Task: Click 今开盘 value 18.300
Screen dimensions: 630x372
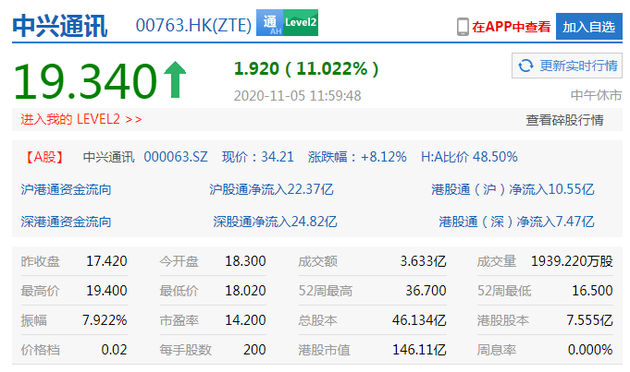Action: [245, 261]
